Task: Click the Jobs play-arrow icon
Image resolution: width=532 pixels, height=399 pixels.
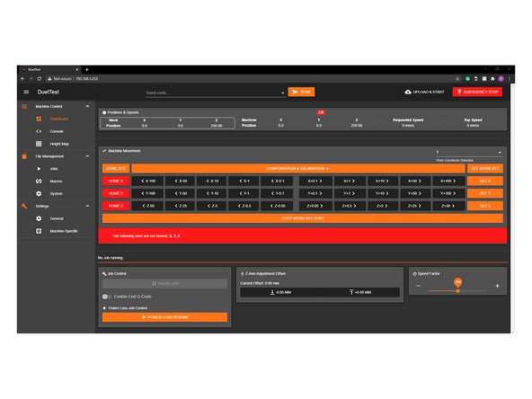Action: click(39, 169)
